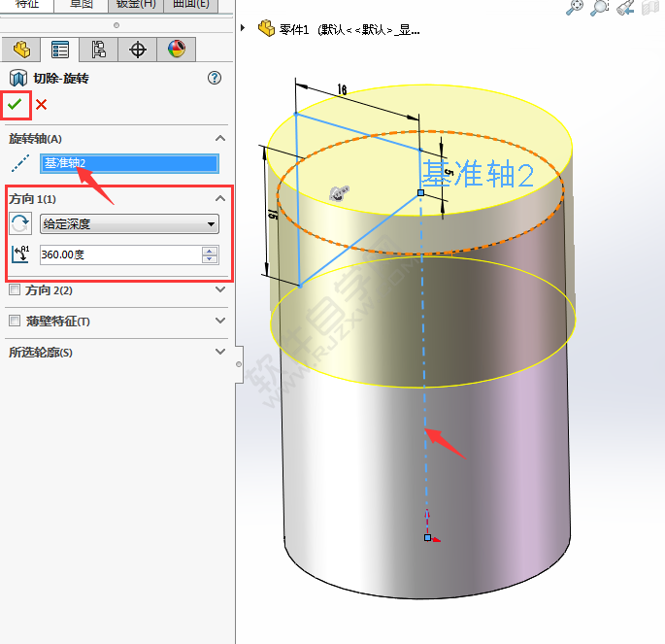This screenshot has height=644, width=665.
Task: Click the 基准轴2 axis selection box
Action: (129, 163)
